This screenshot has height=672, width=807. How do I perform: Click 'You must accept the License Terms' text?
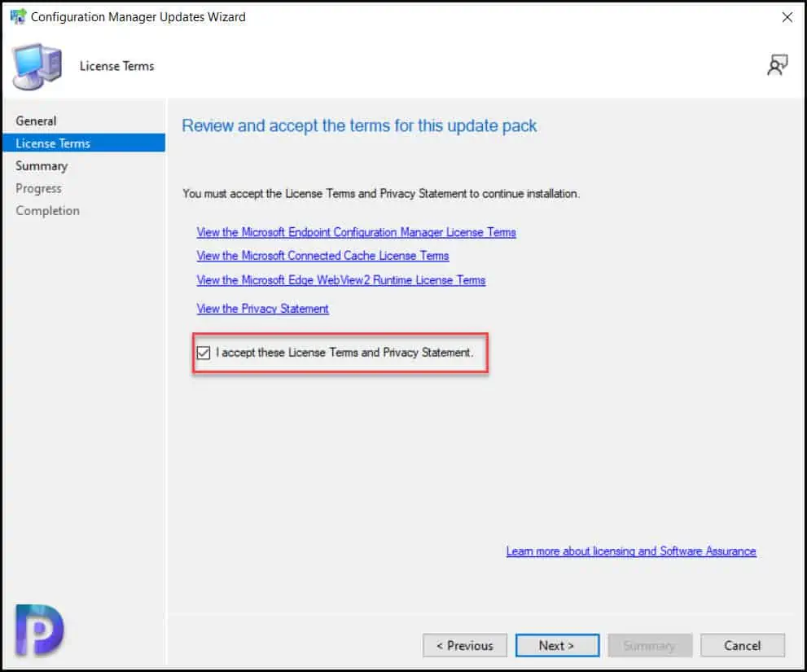pos(381,194)
